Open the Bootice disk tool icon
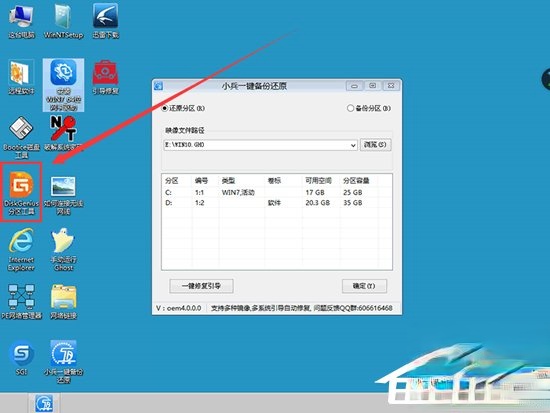The height and width of the screenshot is (413, 550). [21, 138]
